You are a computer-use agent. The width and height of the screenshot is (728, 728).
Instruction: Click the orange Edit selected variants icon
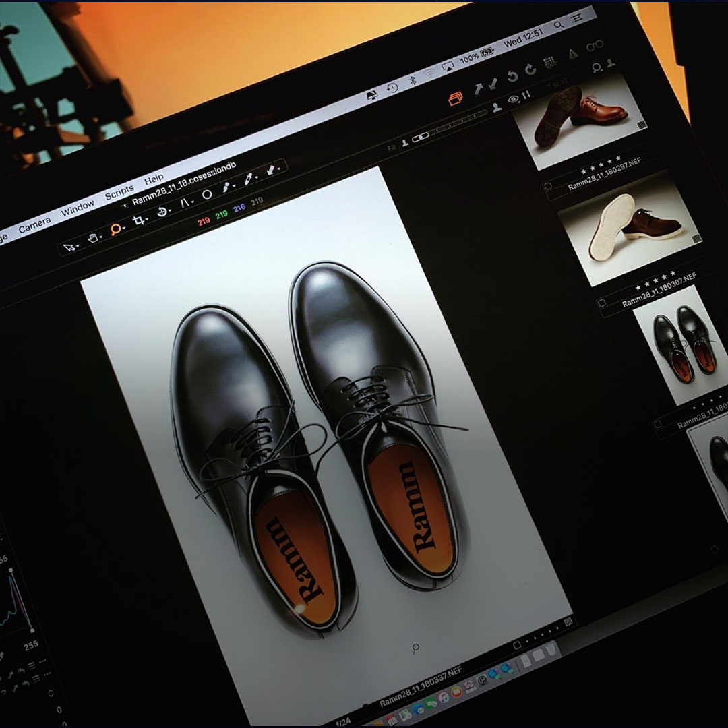456,98
